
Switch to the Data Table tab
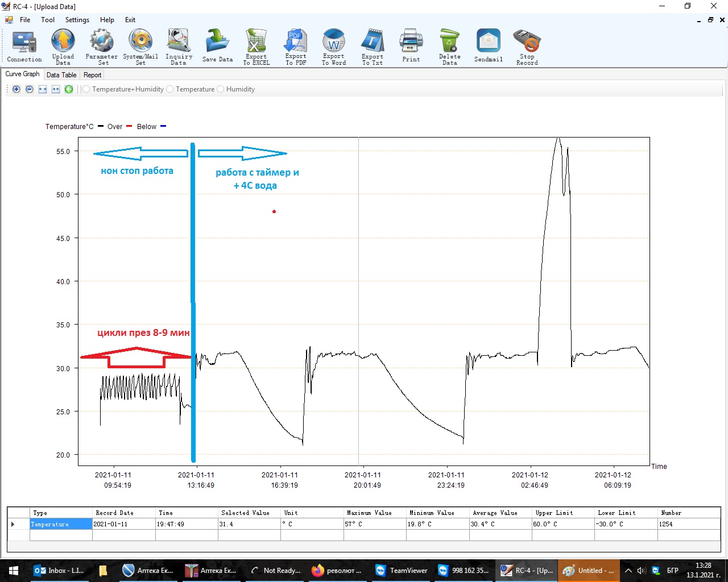tap(61, 75)
